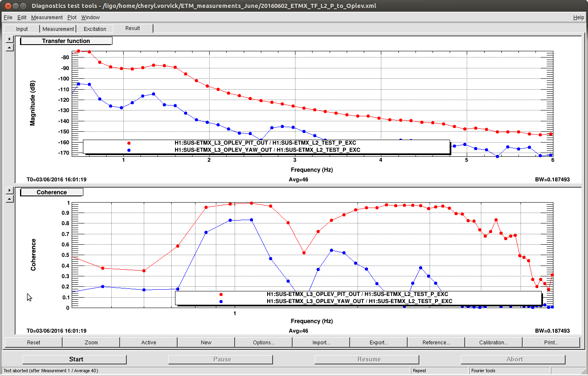Click the Coherence y-axis label
Viewport: 588px width, 376px height.
33,255
